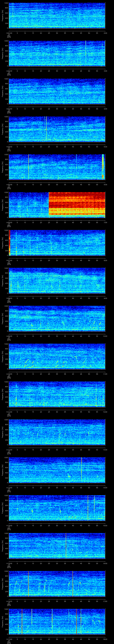Click the spectrogram panel starting at 4:10:00
Screen dimensions: 114x644
57,356
